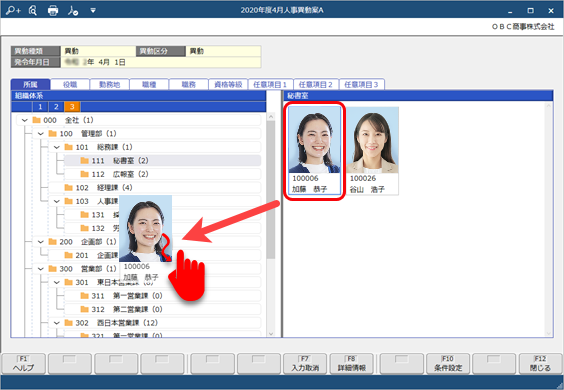Switch to the 職種 tab
The height and width of the screenshot is (390, 564).
(x=149, y=85)
